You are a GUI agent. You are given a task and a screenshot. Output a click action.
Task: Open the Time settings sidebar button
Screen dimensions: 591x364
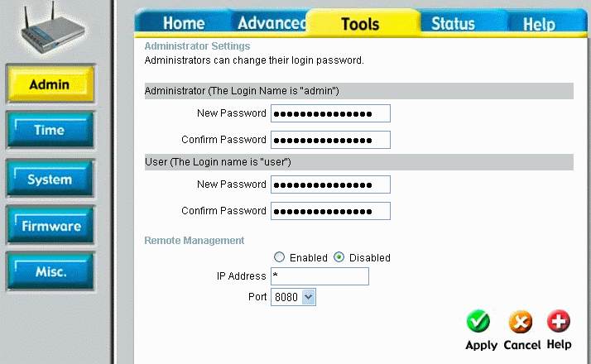click(50, 131)
